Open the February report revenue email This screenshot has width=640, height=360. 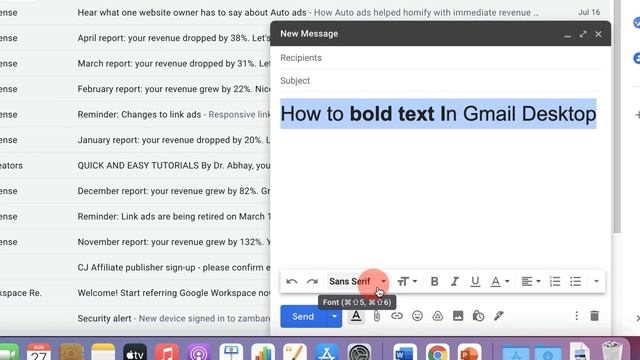(135, 89)
